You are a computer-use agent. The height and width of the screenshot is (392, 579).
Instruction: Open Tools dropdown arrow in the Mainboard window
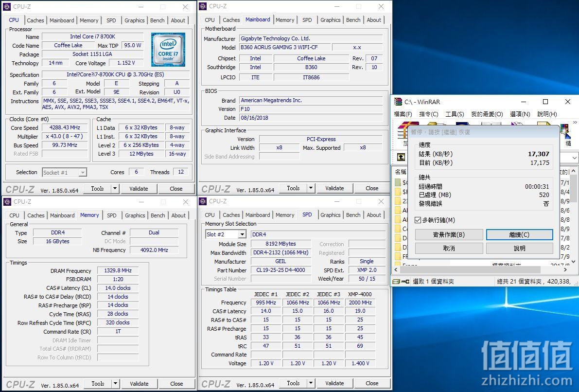click(x=311, y=188)
